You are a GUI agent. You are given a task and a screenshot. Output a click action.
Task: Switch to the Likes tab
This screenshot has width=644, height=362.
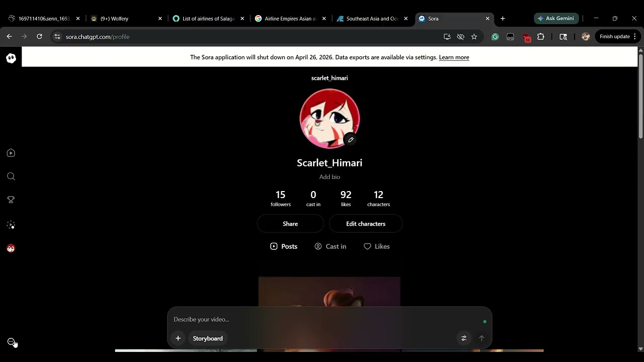(x=377, y=246)
